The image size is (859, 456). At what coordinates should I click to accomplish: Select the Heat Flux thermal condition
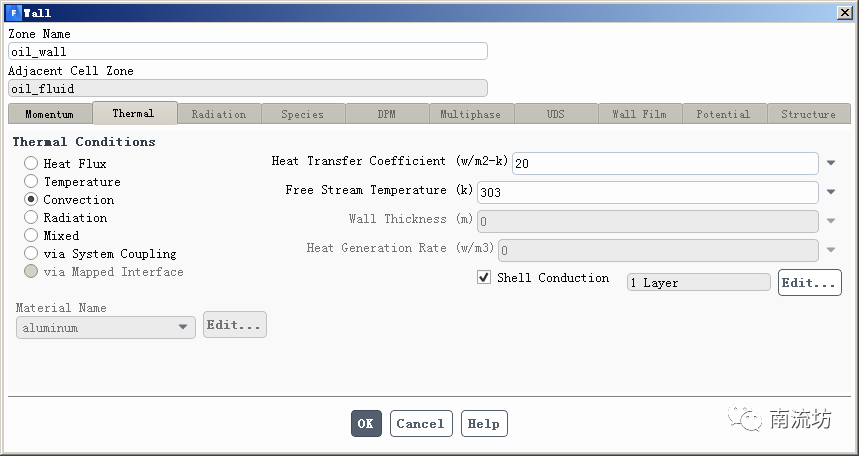[65, 163]
